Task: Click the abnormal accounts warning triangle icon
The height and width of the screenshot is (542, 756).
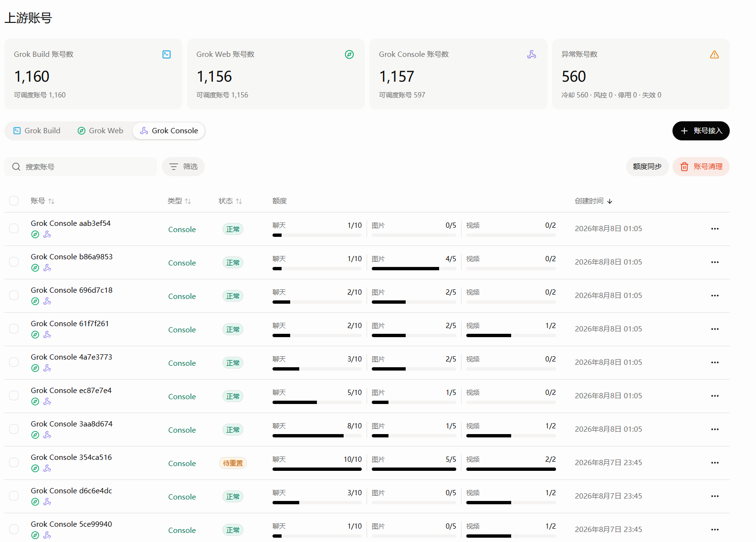Action: point(714,54)
